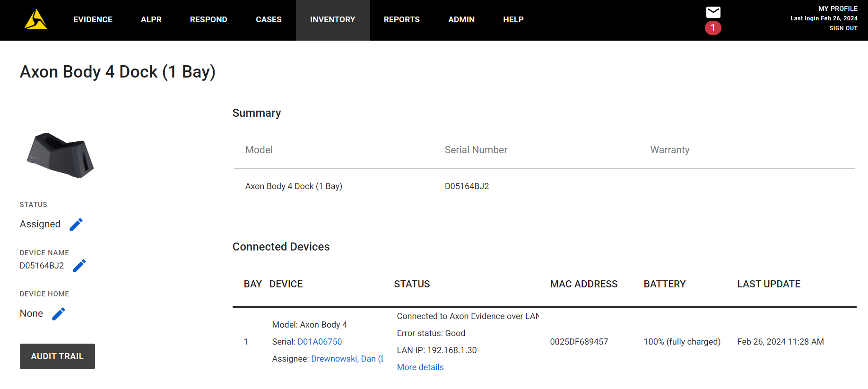Edit the device name pencil icon

tap(79, 266)
